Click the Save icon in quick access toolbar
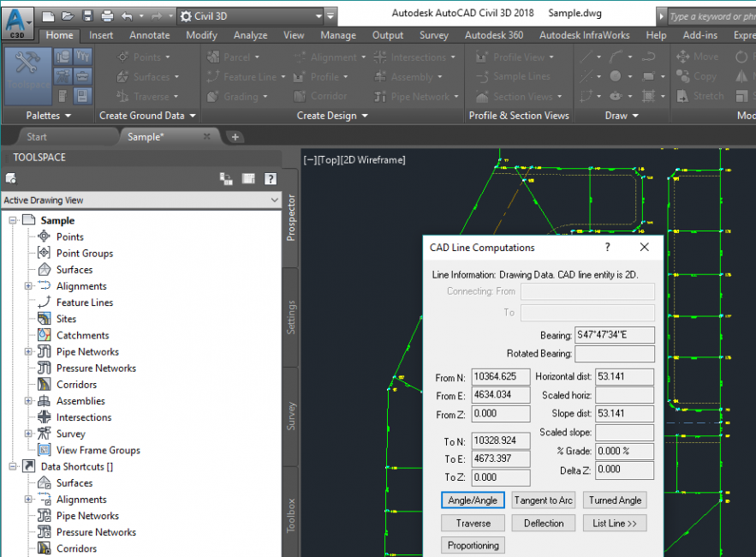This screenshot has width=756, height=557. pos(87,16)
